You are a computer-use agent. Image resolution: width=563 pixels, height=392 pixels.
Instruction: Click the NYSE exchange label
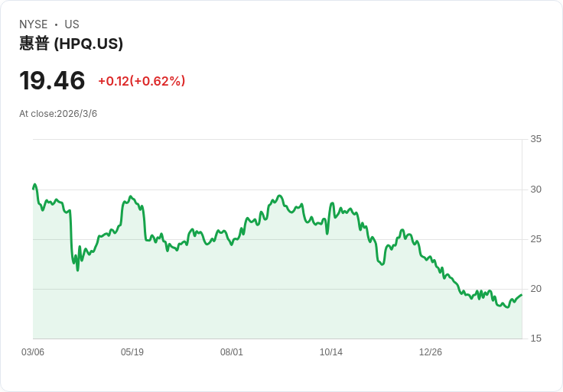[34, 24]
